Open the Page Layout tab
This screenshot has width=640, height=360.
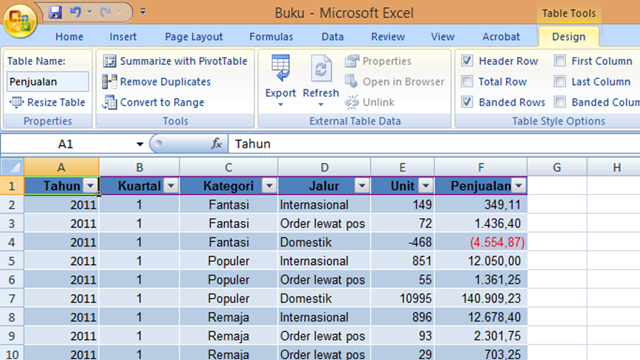pyautogui.click(x=194, y=37)
